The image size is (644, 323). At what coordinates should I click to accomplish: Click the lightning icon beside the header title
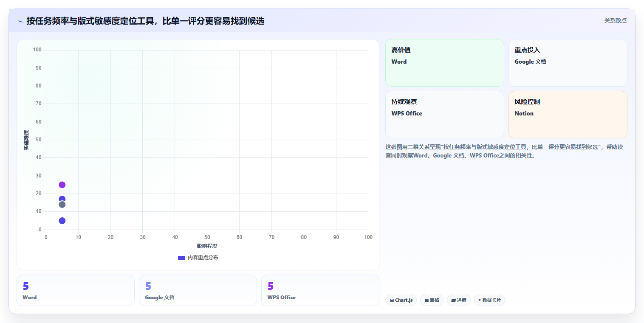point(20,21)
